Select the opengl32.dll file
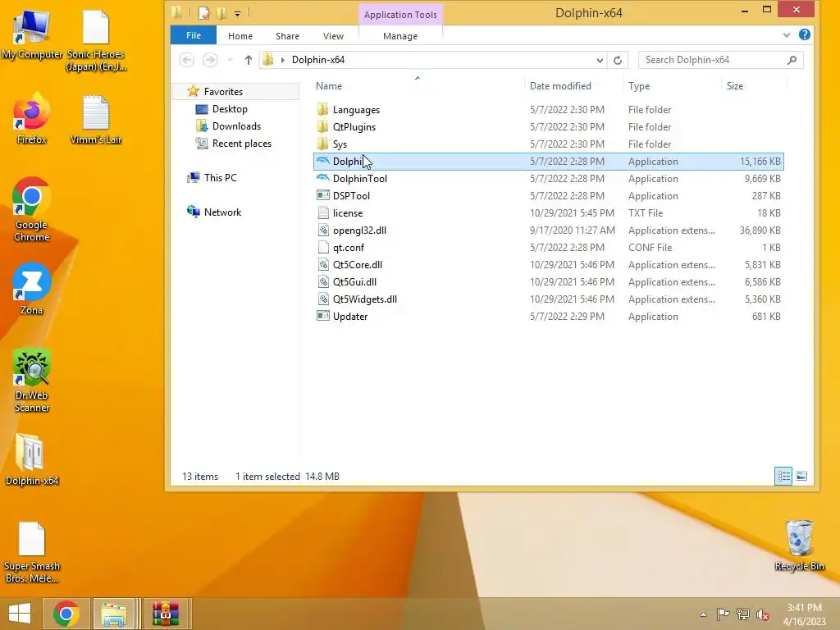The width and height of the screenshot is (840, 630). click(549, 231)
